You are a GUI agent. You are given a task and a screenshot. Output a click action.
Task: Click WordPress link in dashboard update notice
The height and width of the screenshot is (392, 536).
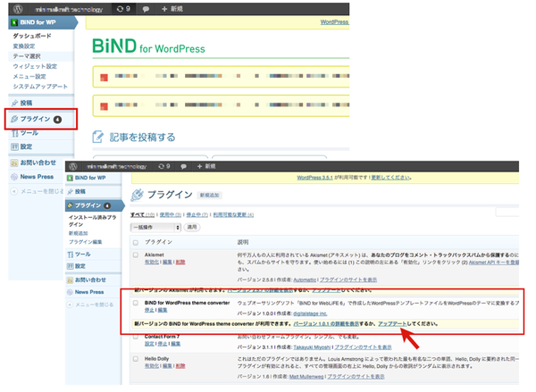(x=334, y=21)
